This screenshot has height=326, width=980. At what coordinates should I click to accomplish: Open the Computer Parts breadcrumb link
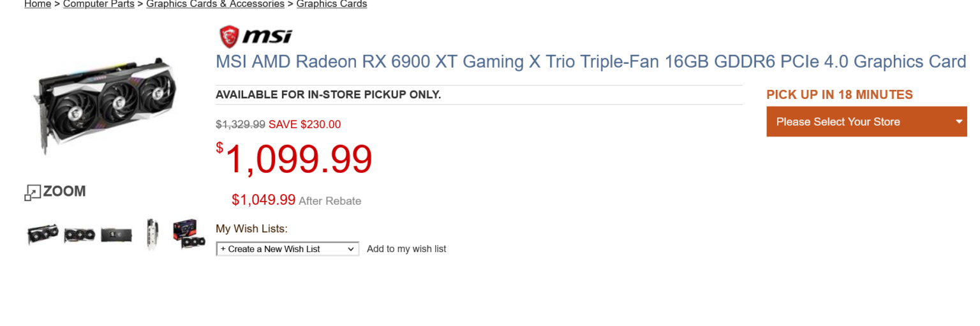tap(99, 4)
